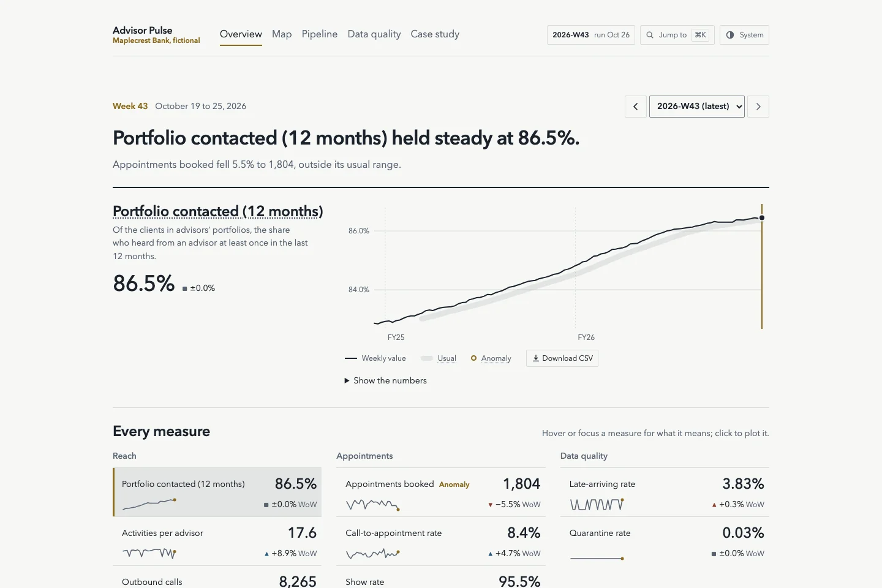Click the Portfolio contacted (12 months) chart heading
882x588 pixels.
click(x=218, y=211)
